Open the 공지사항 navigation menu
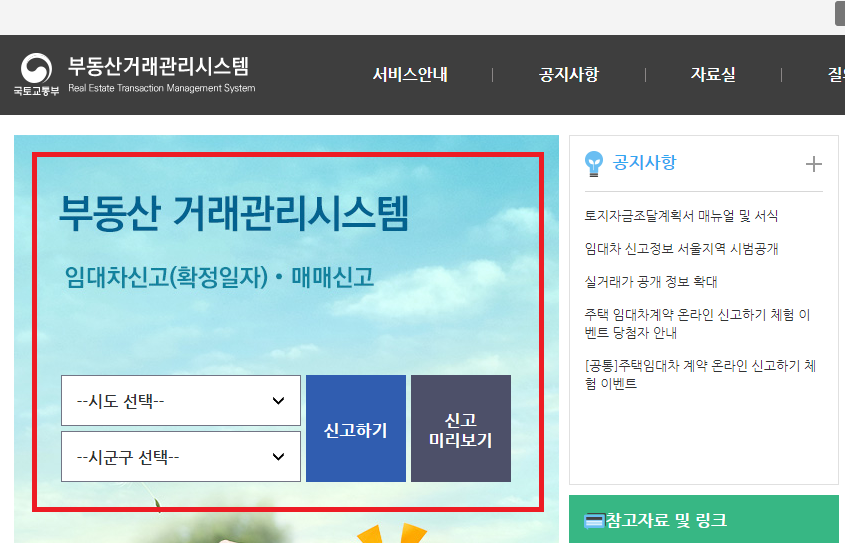The image size is (845, 543). pos(569,74)
